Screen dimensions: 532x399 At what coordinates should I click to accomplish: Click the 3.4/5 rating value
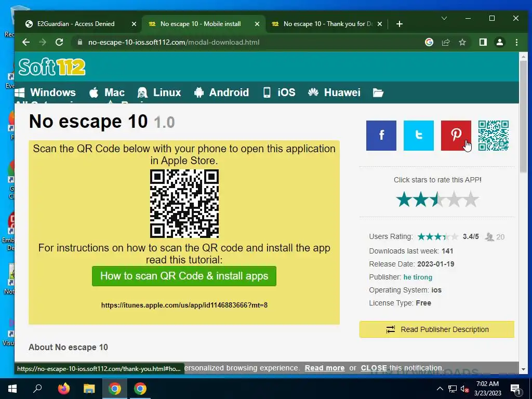coord(471,237)
